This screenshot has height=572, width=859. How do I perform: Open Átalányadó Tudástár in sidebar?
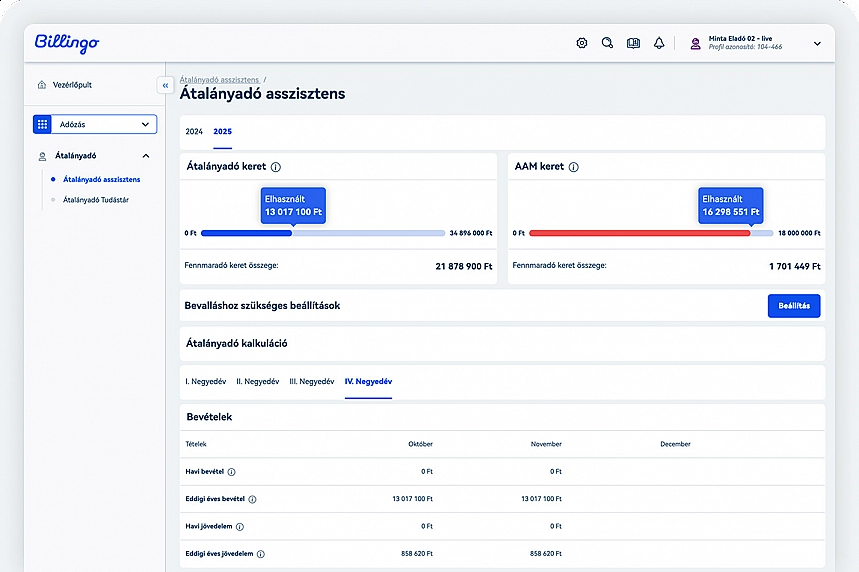tap(96, 200)
